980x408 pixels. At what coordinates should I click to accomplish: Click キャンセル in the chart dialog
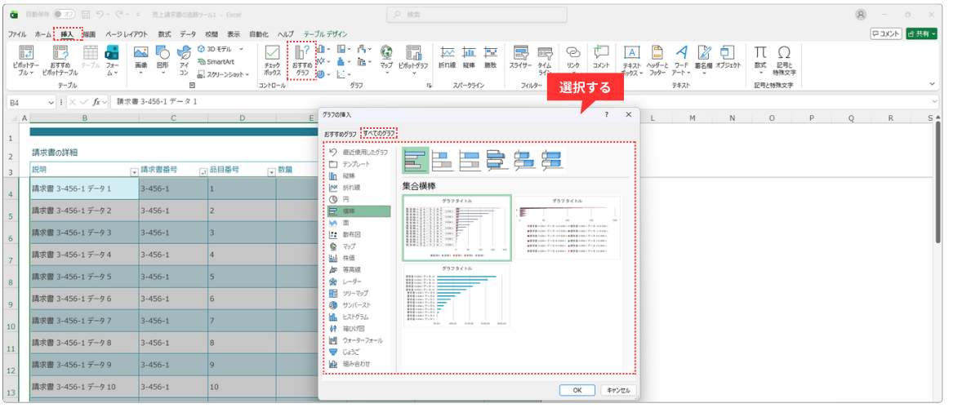coord(617,390)
